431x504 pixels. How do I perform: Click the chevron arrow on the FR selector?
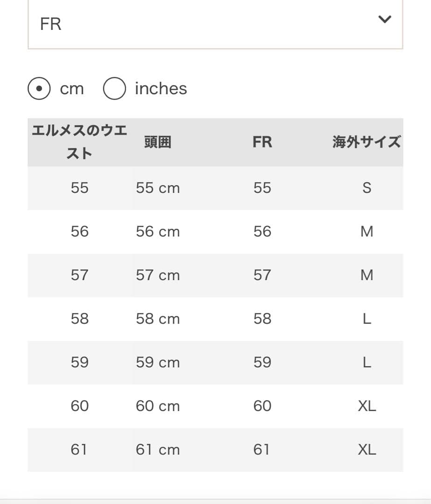384,20
